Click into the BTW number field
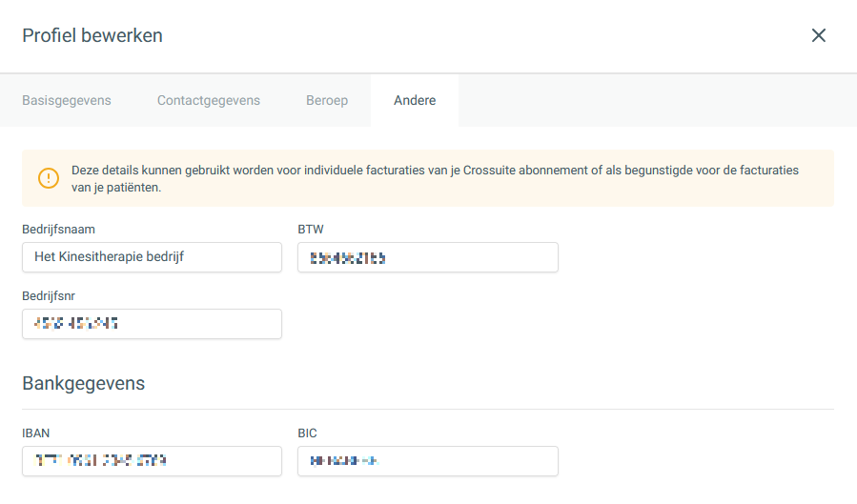 (x=427, y=257)
